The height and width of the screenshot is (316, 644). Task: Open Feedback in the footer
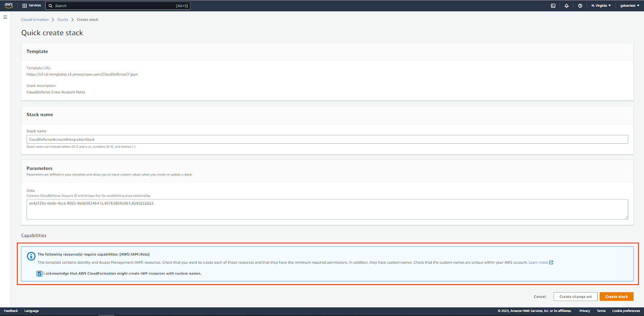(11, 311)
